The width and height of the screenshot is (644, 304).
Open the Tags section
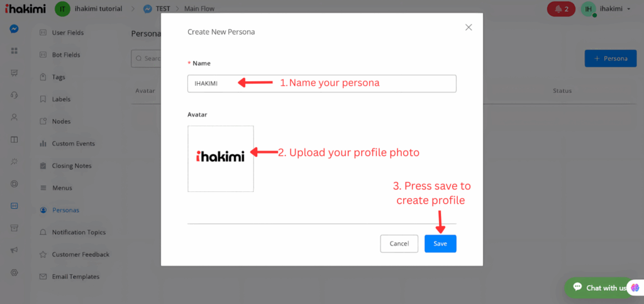(x=58, y=77)
